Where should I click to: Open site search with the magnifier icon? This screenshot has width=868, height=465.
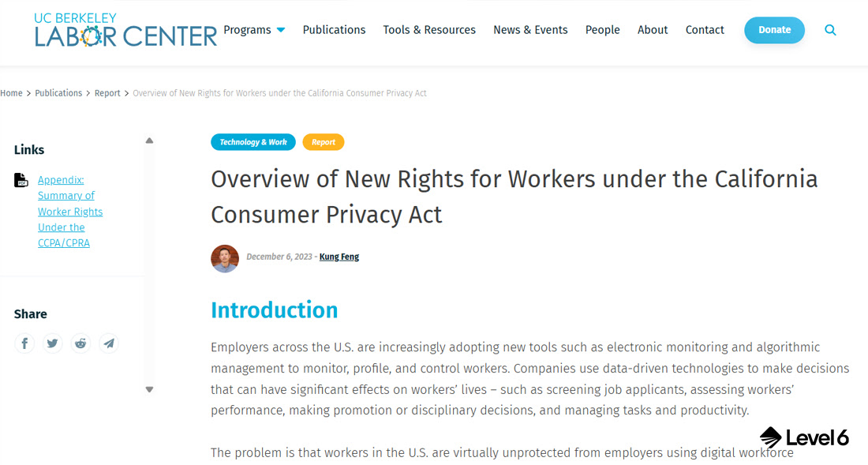coord(830,29)
